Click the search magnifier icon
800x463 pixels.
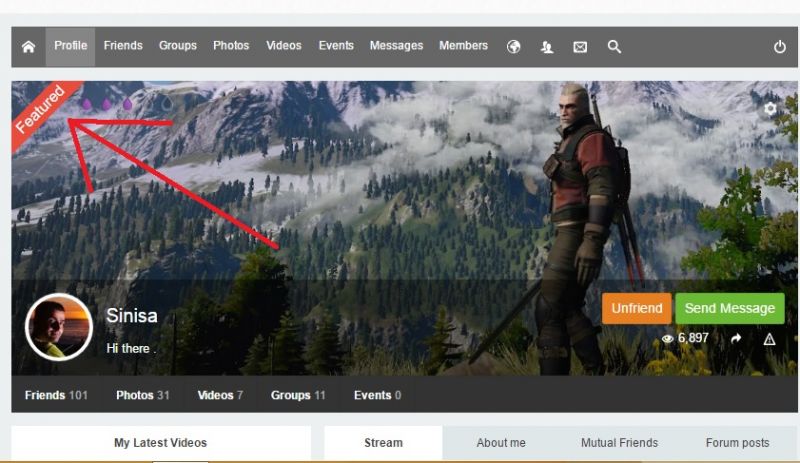[614, 47]
